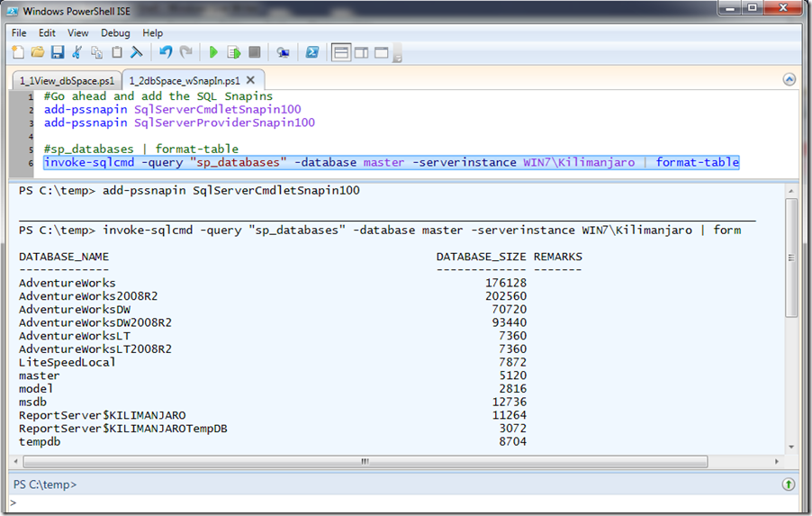Clear the output pane with the toolbar icon
This screenshot has height=516, width=812.
(x=137, y=52)
